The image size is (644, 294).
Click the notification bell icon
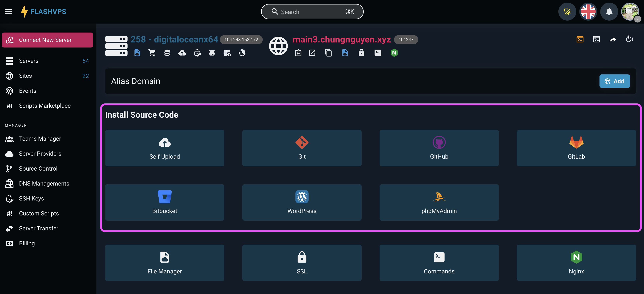[609, 11]
